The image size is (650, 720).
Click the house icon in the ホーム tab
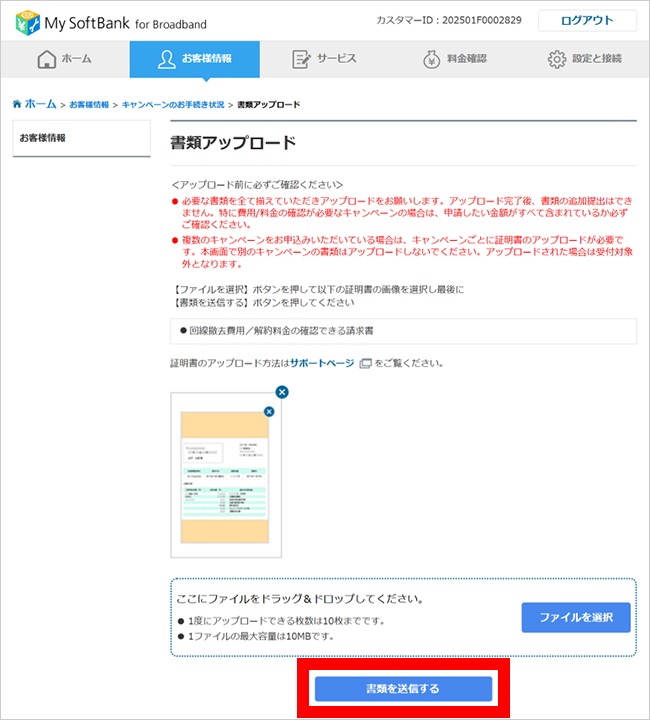click(46, 59)
